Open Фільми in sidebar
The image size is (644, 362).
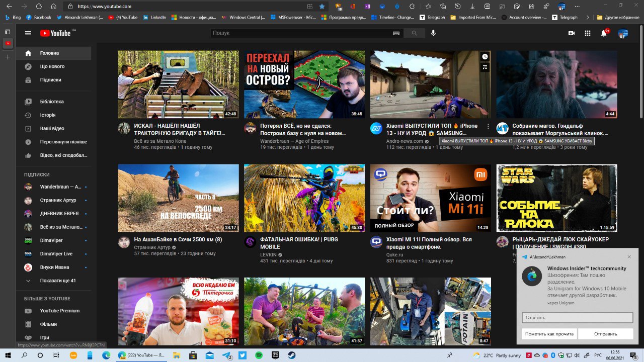(54, 324)
